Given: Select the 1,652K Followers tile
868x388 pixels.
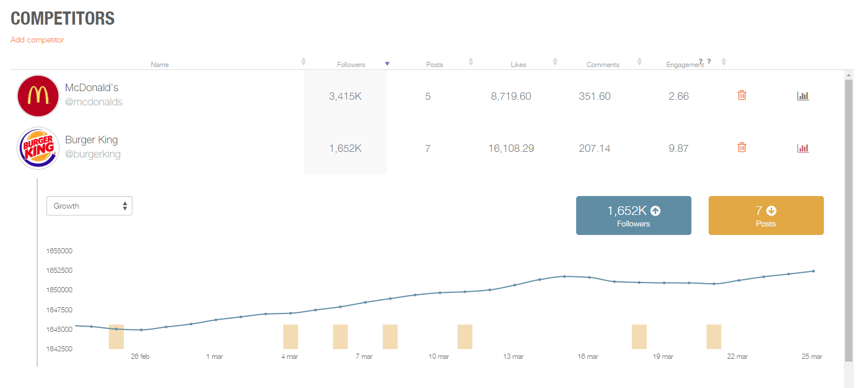Looking at the screenshot, I should [x=634, y=215].
